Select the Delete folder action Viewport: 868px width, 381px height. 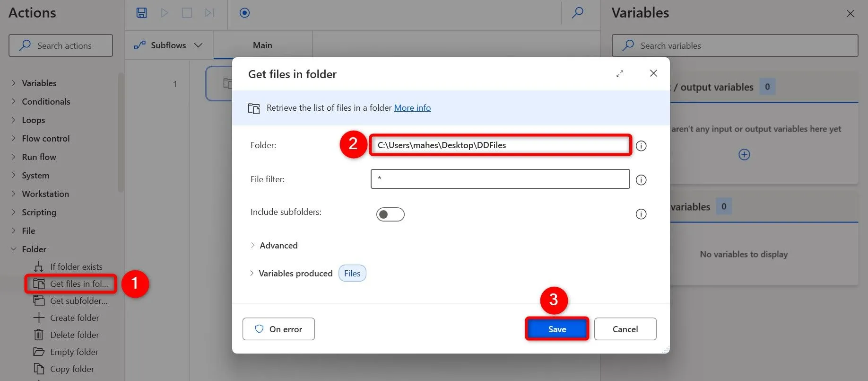pyautogui.click(x=74, y=335)
